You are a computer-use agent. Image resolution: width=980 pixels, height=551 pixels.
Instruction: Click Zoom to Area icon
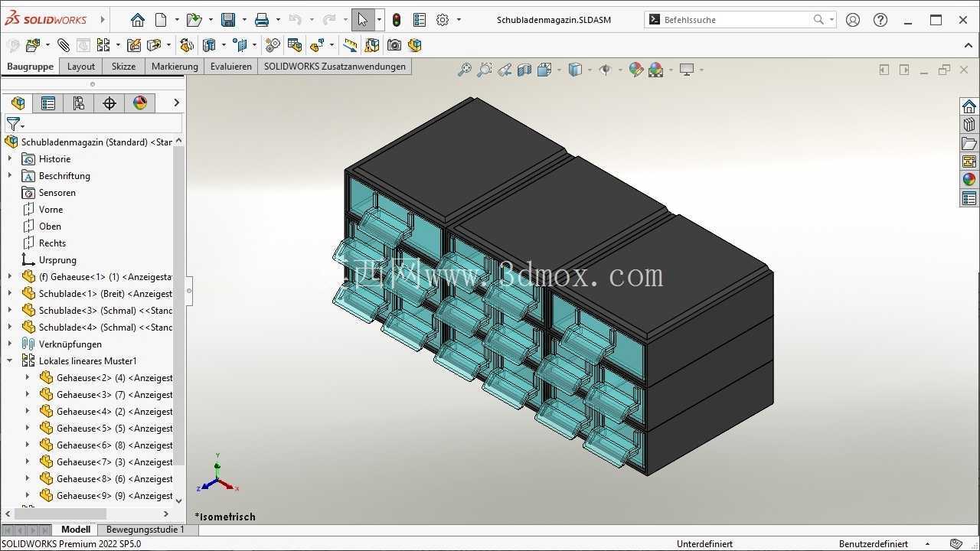pyautogui.click(x=484, y=70)
